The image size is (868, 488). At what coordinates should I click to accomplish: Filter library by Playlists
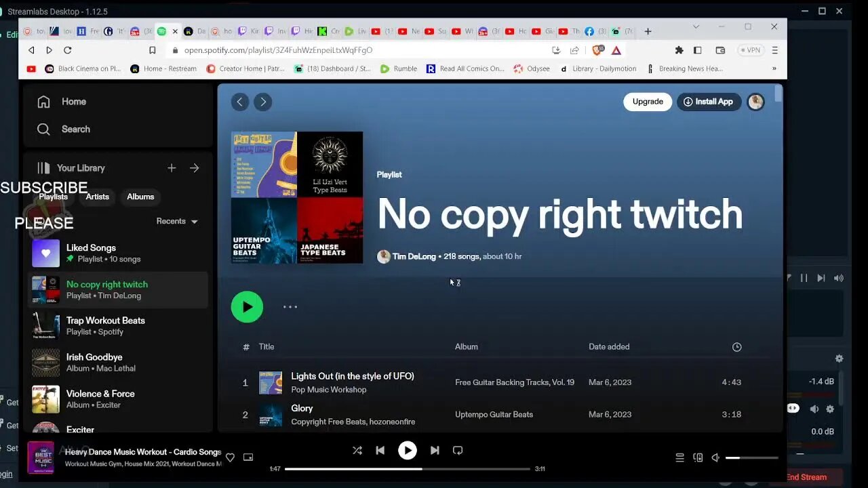(53, 197)
